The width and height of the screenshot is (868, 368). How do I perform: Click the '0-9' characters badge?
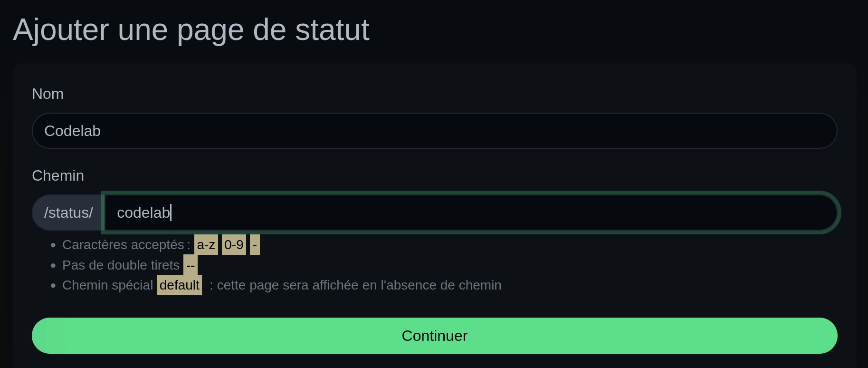(x=233, y=245)
